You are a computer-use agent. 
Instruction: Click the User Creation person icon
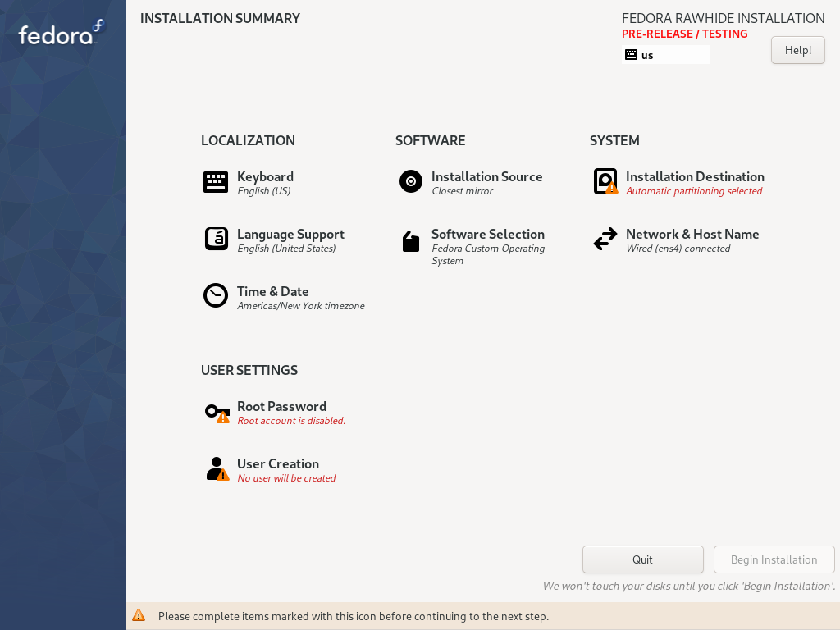(217, 469)
